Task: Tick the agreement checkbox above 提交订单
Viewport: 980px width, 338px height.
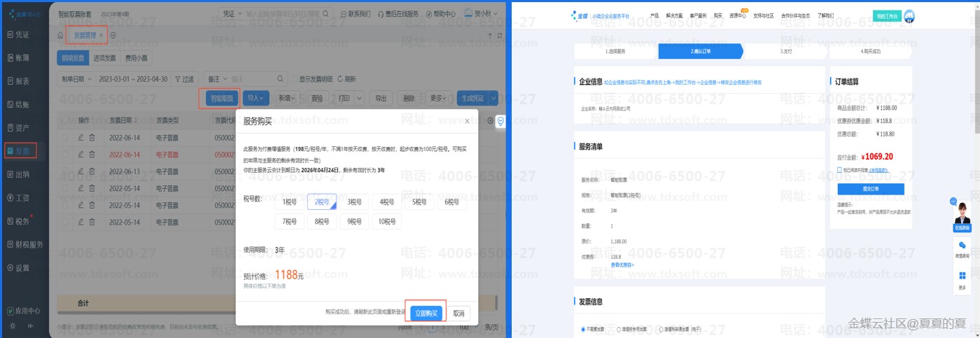Action: point(839,170)
